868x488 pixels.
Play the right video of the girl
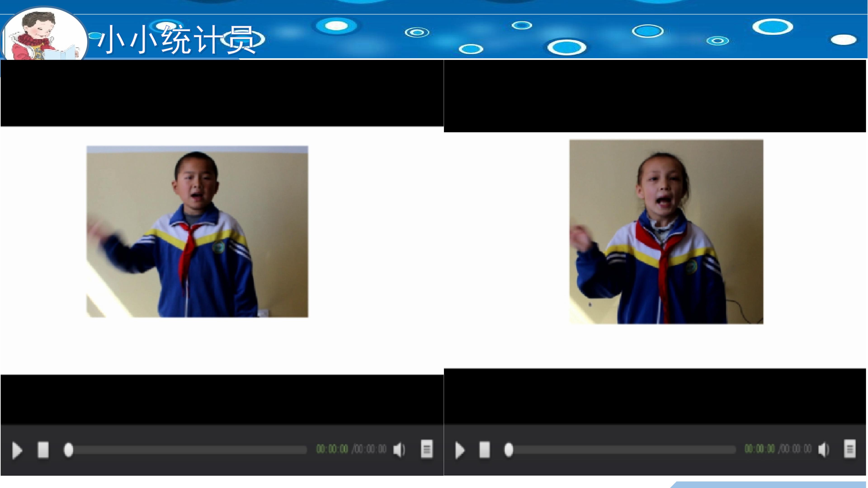click(x=460, y=451)
